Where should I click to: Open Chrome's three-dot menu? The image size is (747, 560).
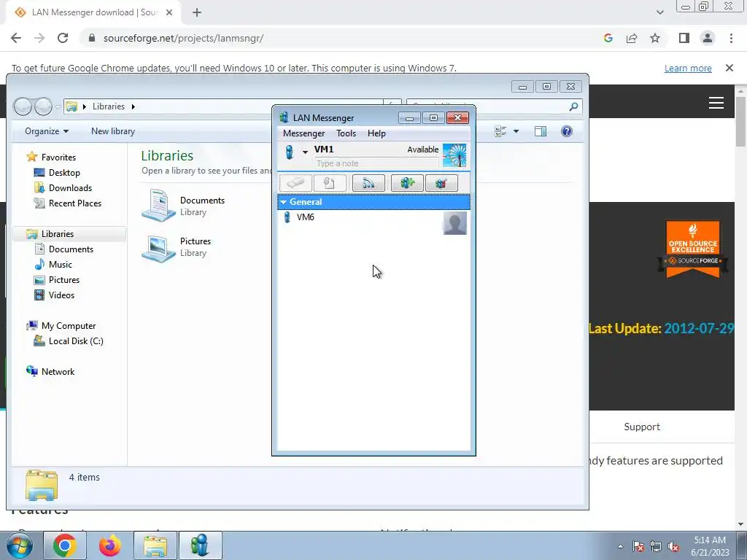pos(731,38)
